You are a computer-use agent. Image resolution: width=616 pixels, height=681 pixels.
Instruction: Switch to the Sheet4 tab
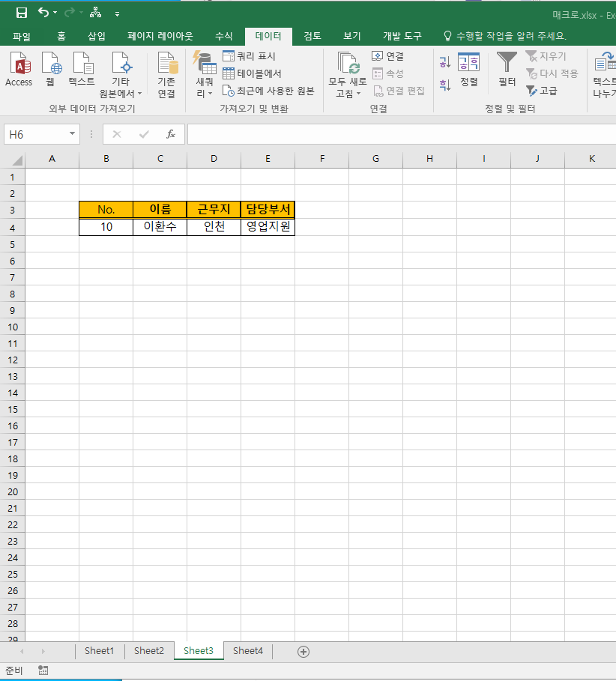point(247,650)
